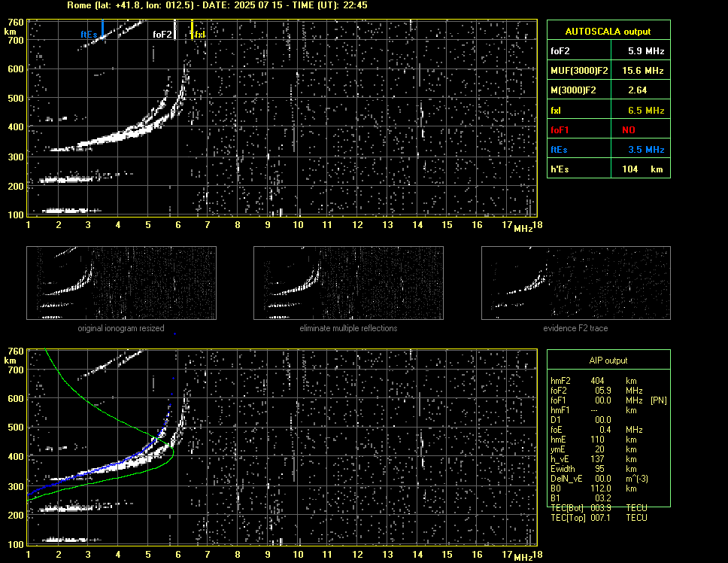Image resolution: width=728 pixels, height=563 pixels.
Task: Select the DelN_vE 00.0 row
Action: pos(599,478)
